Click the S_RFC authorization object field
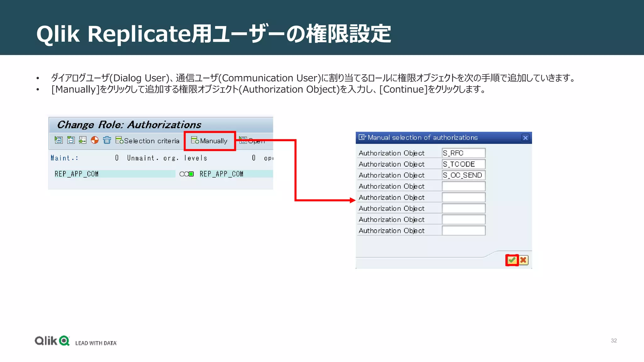This screenshot has height=362, width=644. pyautogui.click(x=464, y=153)
